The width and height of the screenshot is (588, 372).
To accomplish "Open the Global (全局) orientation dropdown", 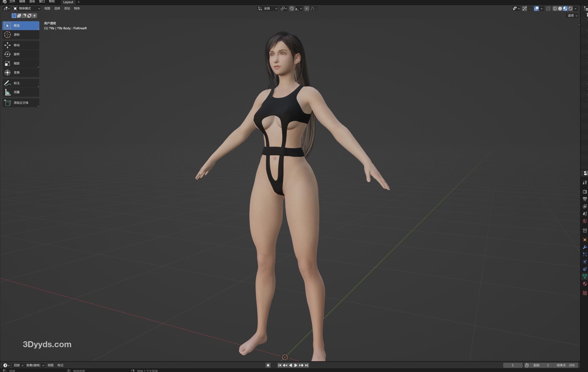I will 268,9.
